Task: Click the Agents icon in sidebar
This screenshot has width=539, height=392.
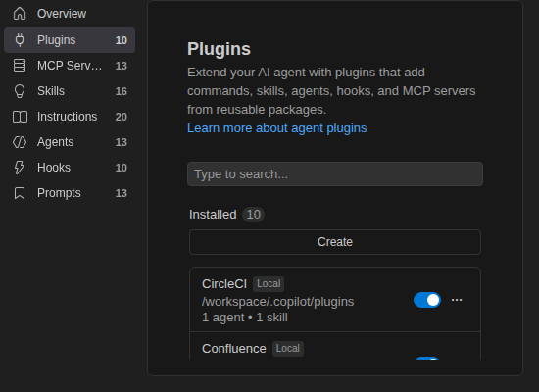Action: 20,142
